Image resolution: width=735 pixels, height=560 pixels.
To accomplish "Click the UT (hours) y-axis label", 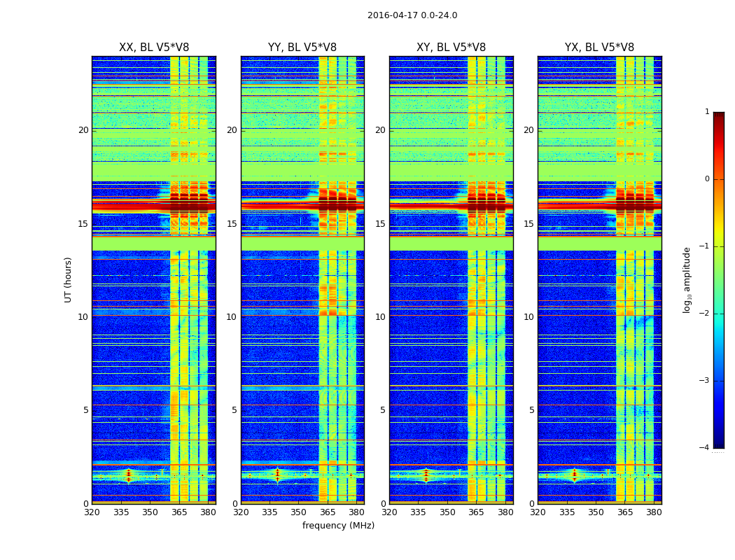I will (69, 279).
